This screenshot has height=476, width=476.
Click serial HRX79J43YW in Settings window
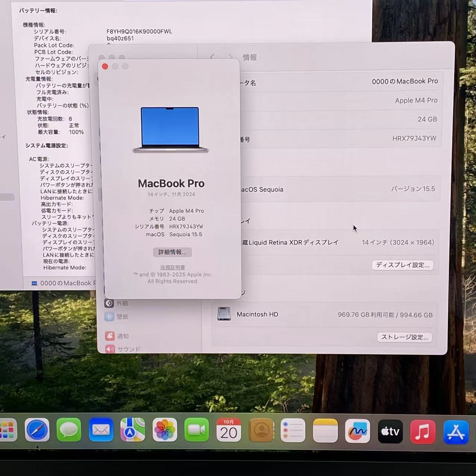pyautogui.click(x=414, y=138)
